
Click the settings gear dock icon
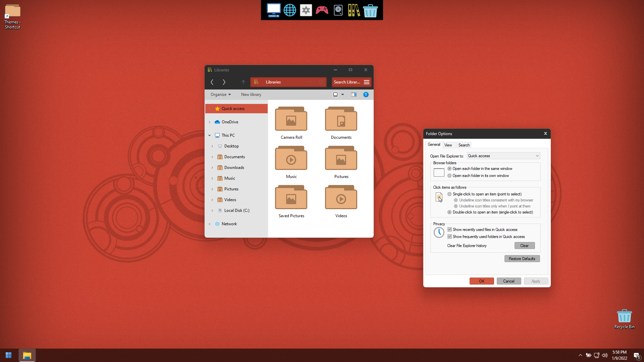click(x=306, y=10)
